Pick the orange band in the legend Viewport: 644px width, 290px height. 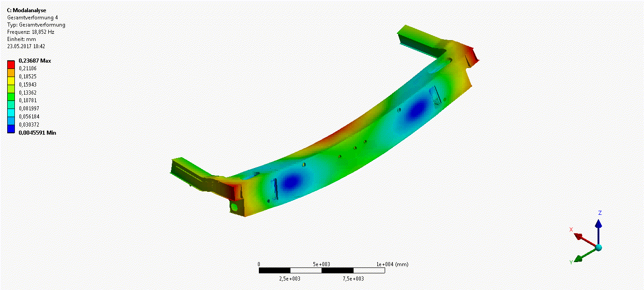coord(11,72)
